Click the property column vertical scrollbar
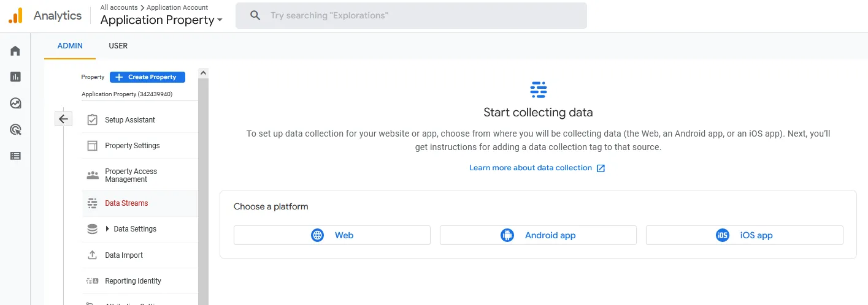The height and width of the screenshot is (305, 868). 204,191
